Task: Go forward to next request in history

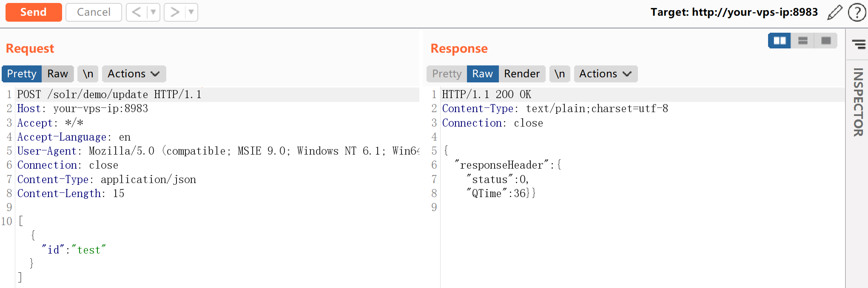Action: tap(174, 12)
